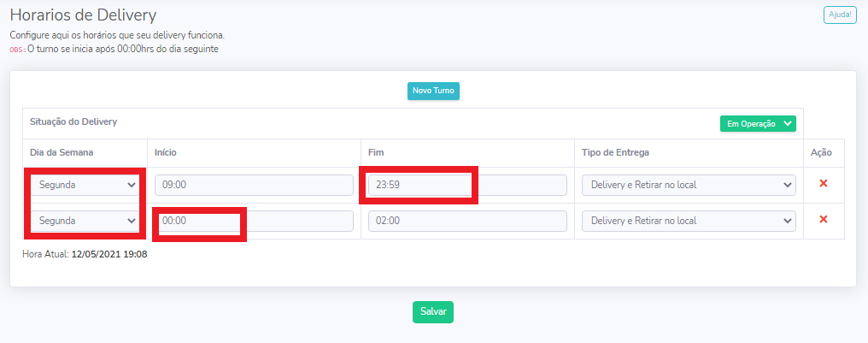
Task: Click the Horarios de Delivery page heading
Action: [84, 15]
